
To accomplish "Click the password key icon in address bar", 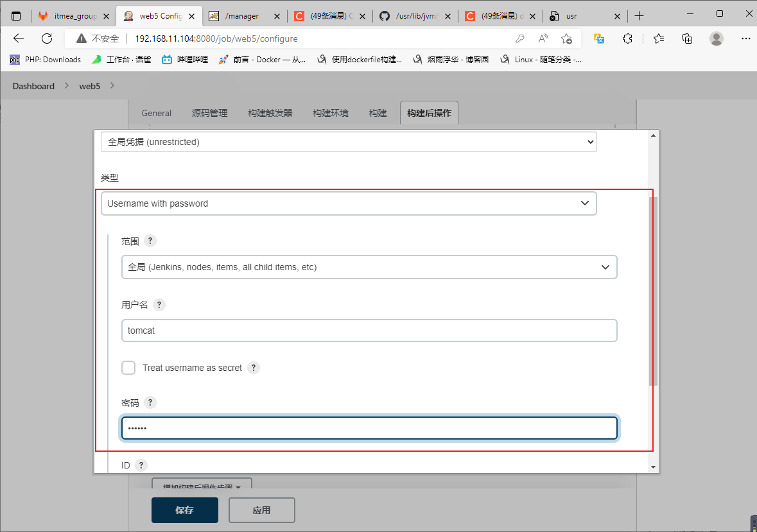I will point(520,39).
